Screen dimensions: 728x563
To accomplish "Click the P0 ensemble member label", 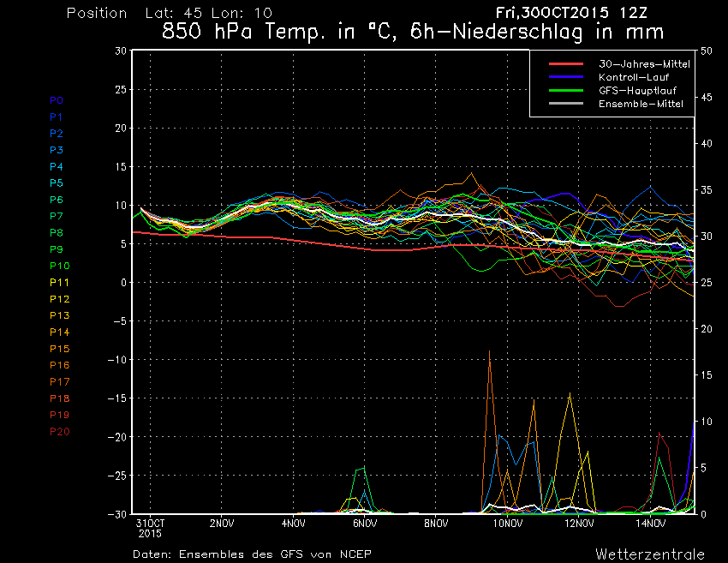I will point(57,100).
